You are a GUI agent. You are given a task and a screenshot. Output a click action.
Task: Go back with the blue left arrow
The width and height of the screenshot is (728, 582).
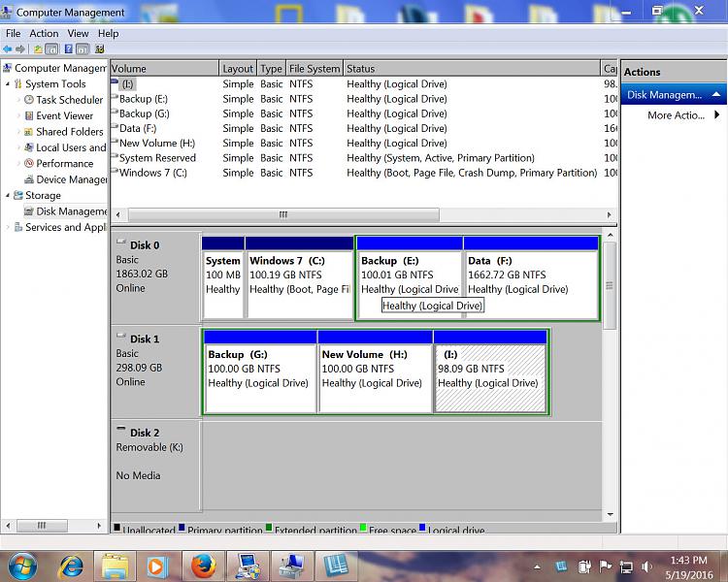tap(7, 48)
